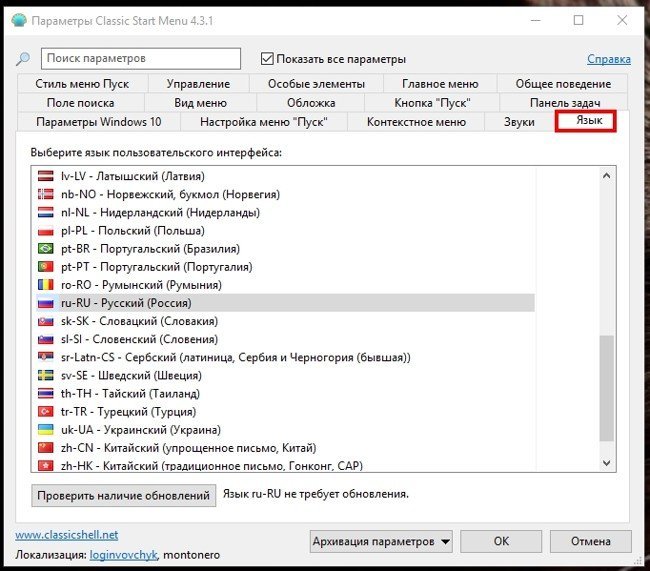Select 'pl-PL - Польский (Польша)' language
This screenshot has height=571, width=650.
click(x=285, y=231)
